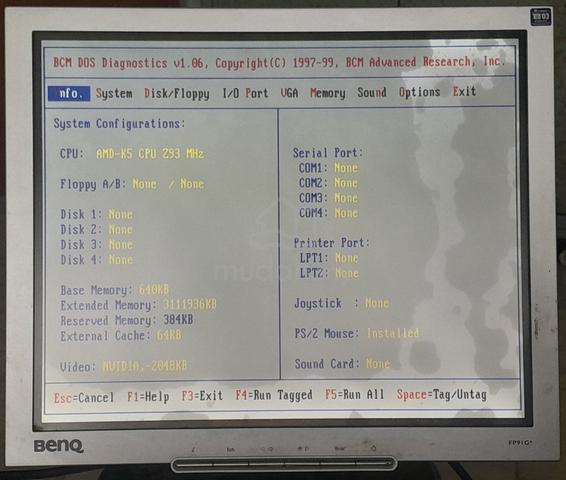Click the PS/2 Mouse Installed status
The width and height of the screenshot is (566, 480).
[393, 333]
